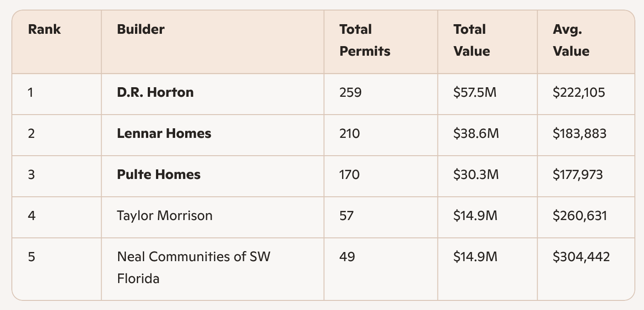Click the rank 5 cell
This screenshot has width=644, height=310.
coord(31,257)
